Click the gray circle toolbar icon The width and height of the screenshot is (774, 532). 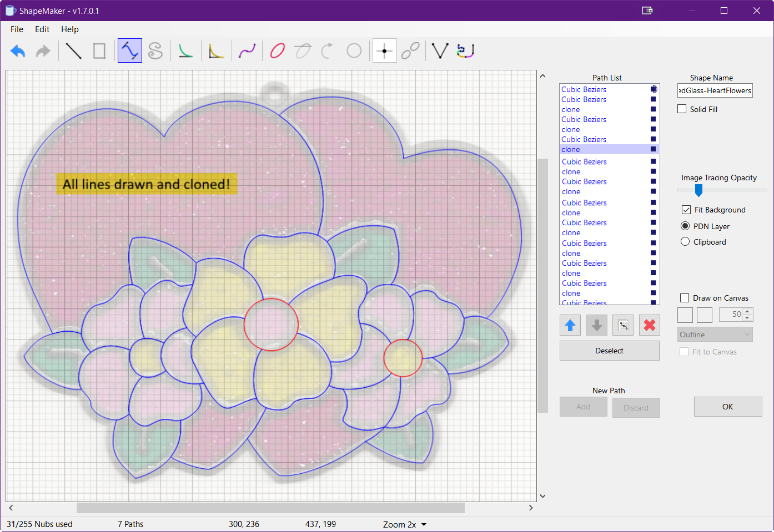(354, 51)
